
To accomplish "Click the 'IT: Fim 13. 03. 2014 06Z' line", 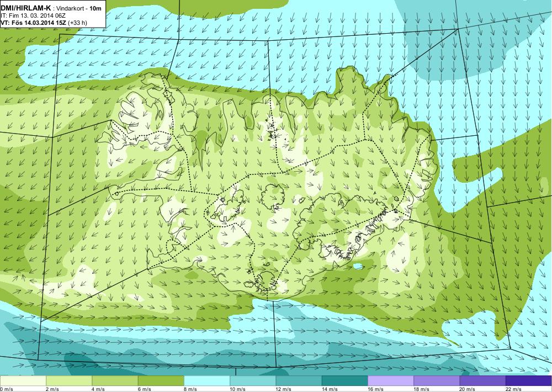I will (x=33, y=15).
